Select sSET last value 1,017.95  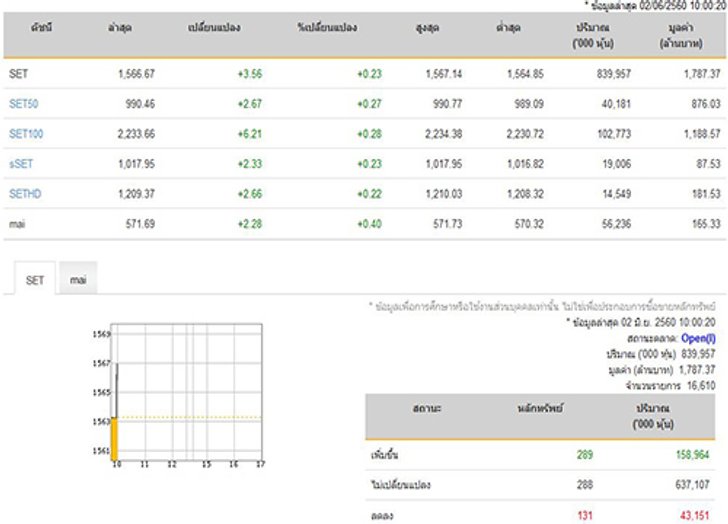point(136,164)
